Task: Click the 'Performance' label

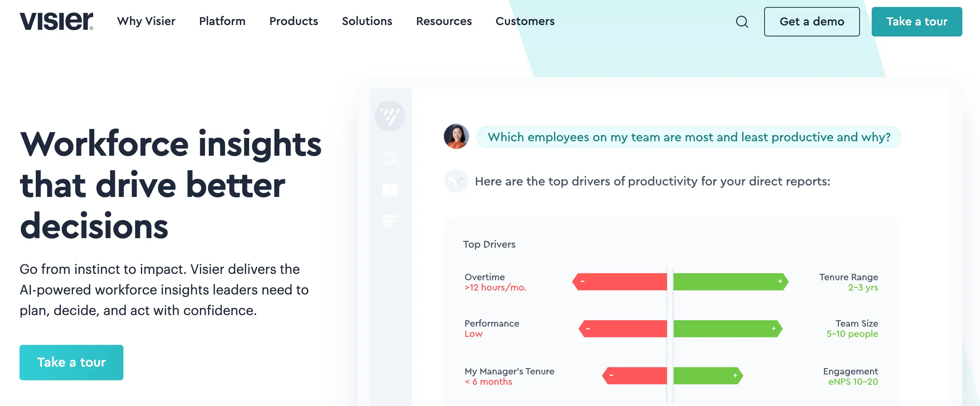Action: (x=492, y=324)
